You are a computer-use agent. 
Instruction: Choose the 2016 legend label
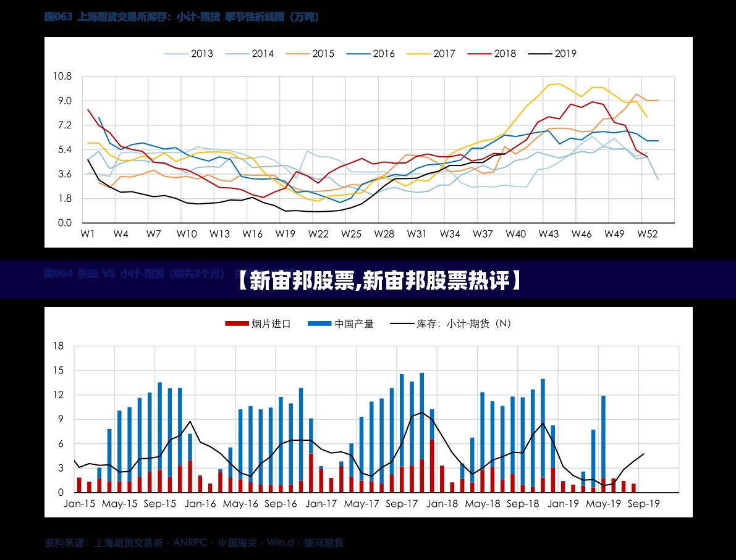[x=384, y=54]
